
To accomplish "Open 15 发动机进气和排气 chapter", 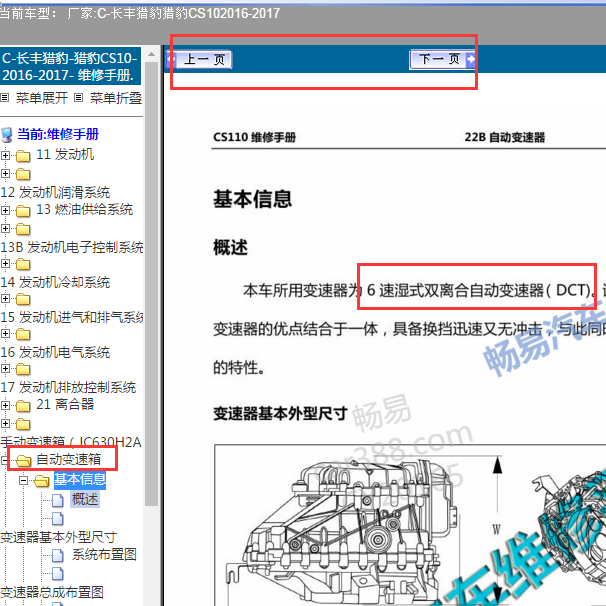I will [72, 317].
